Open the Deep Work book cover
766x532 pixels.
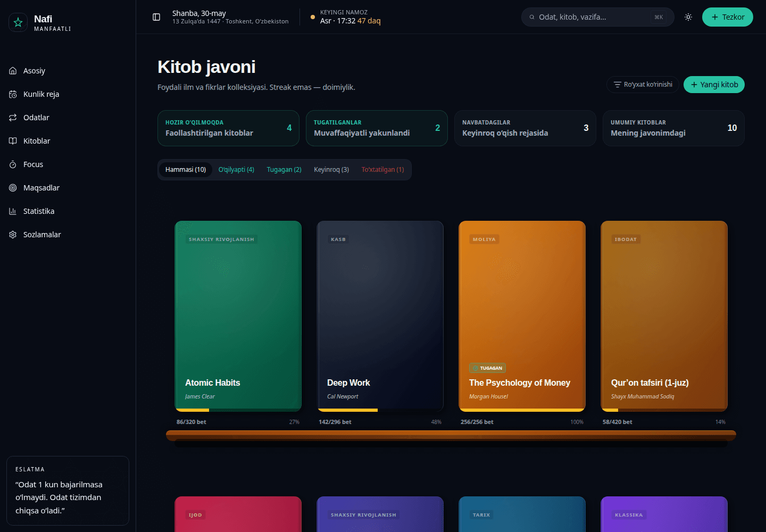[380, 316]
